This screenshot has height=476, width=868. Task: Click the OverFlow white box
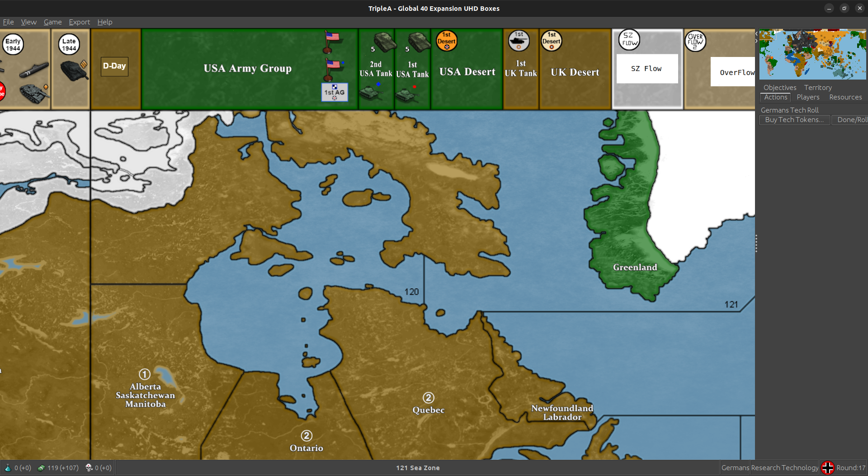click(x=733, y=72)
